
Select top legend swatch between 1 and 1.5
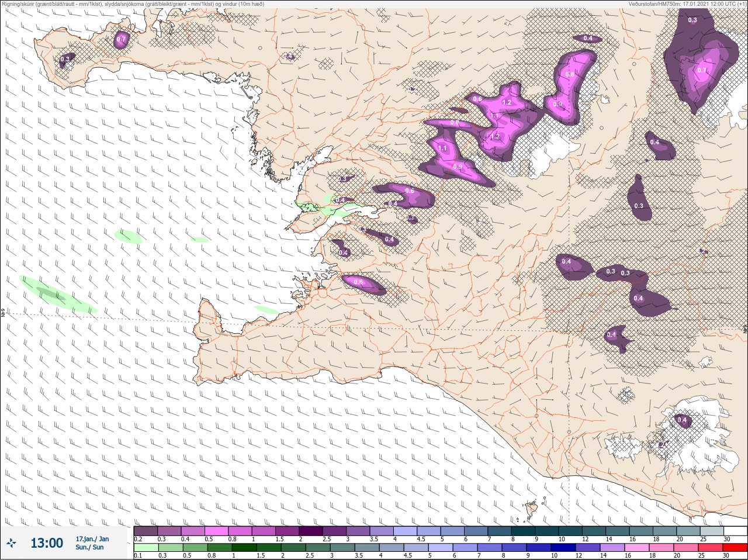(264, 531)
